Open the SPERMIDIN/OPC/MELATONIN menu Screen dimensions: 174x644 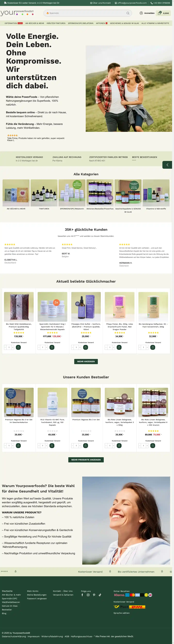coord(81,23)
